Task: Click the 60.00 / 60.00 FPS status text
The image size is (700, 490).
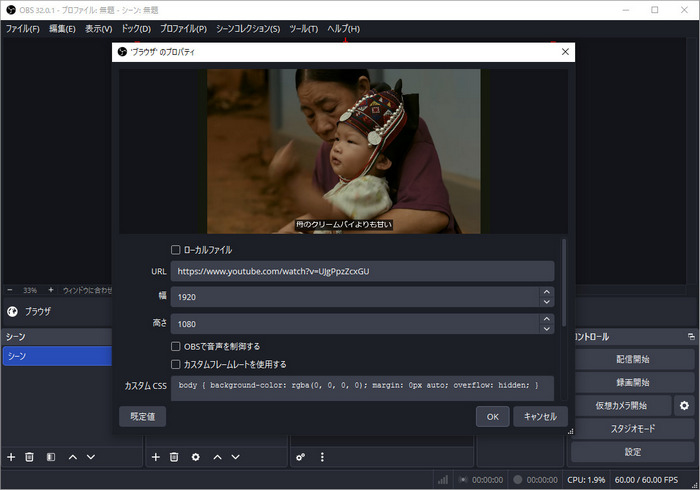Action: [x=646, y=480]
